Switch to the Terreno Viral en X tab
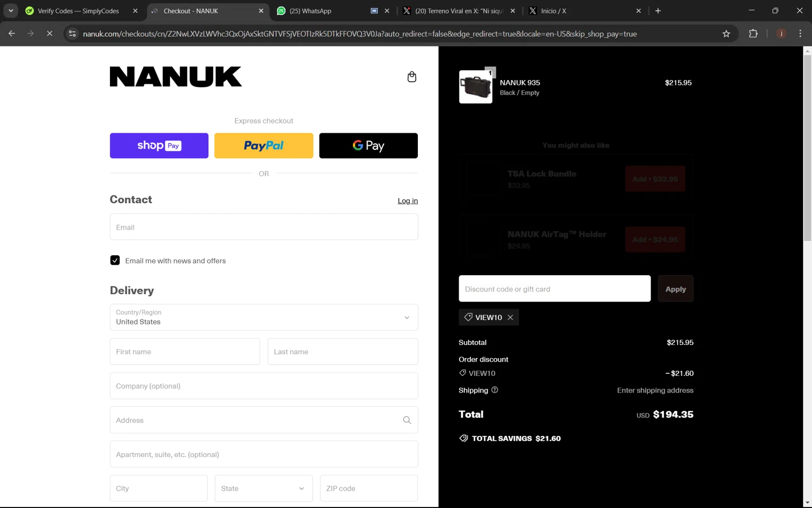 (x=459, y=11)
